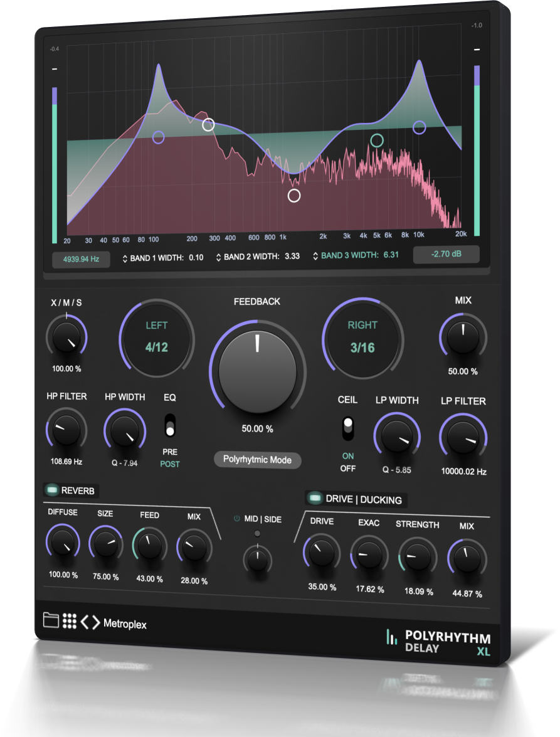The image size is (560, 737).
Task: Click the Strength knob
Action: coord(418,557)
